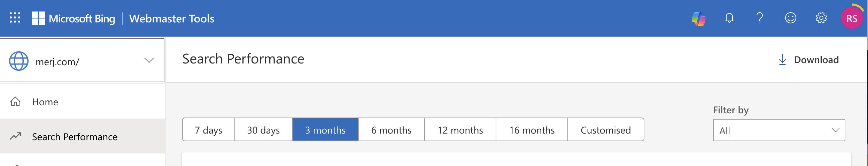Select the 7 days range
The width and height of the screenshot is (868, 166).
click(x=209, y=130)
